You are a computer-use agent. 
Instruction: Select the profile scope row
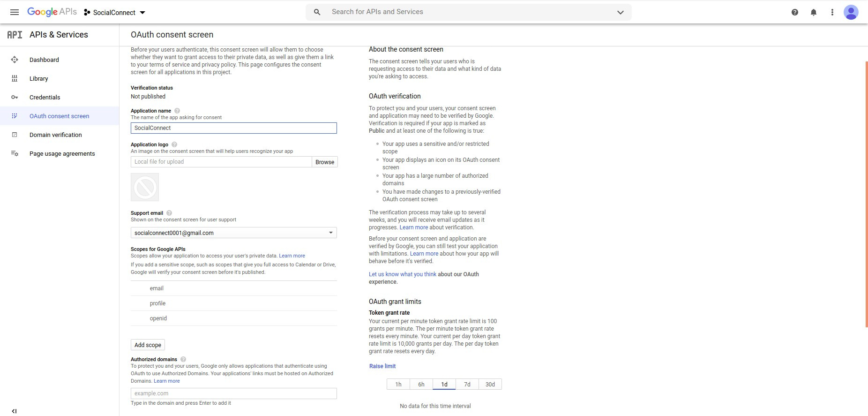234,303
